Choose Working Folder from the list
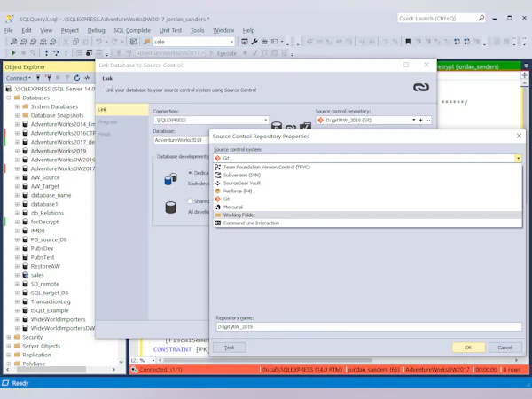Viewport: 532px width, 399px height. 368,215
